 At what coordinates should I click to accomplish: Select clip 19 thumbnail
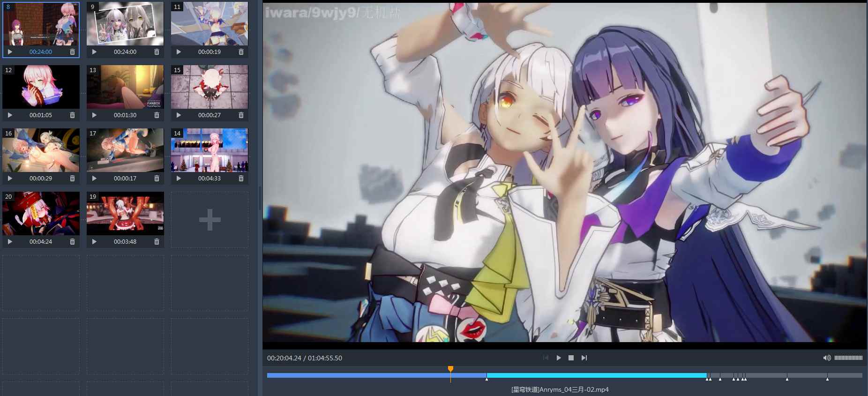[x=125, y=214]
